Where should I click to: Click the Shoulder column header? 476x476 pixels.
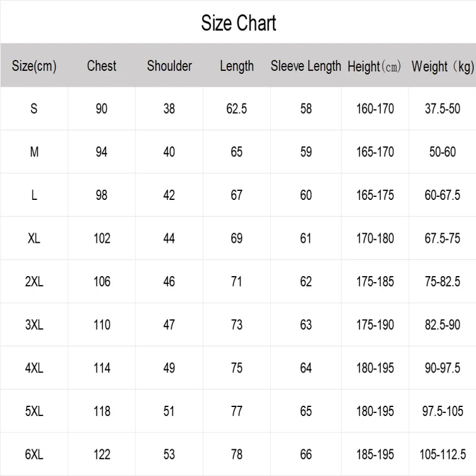[x=170, y=66]
